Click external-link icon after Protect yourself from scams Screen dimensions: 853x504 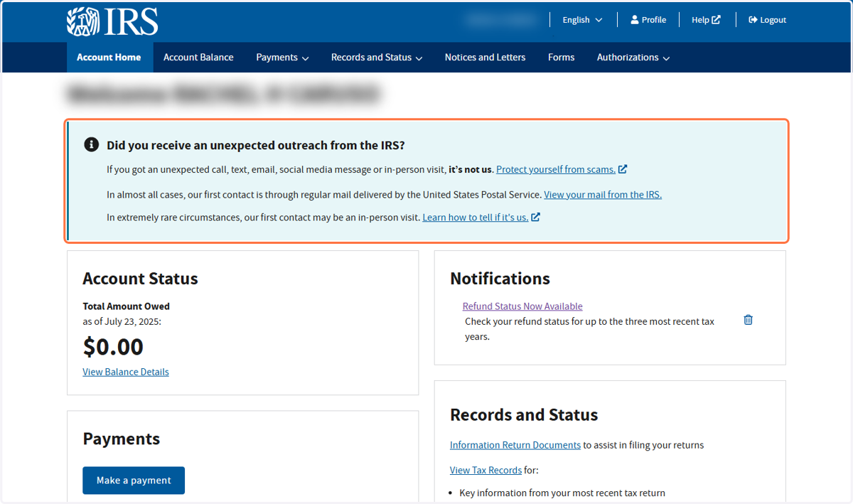[623, 169]
